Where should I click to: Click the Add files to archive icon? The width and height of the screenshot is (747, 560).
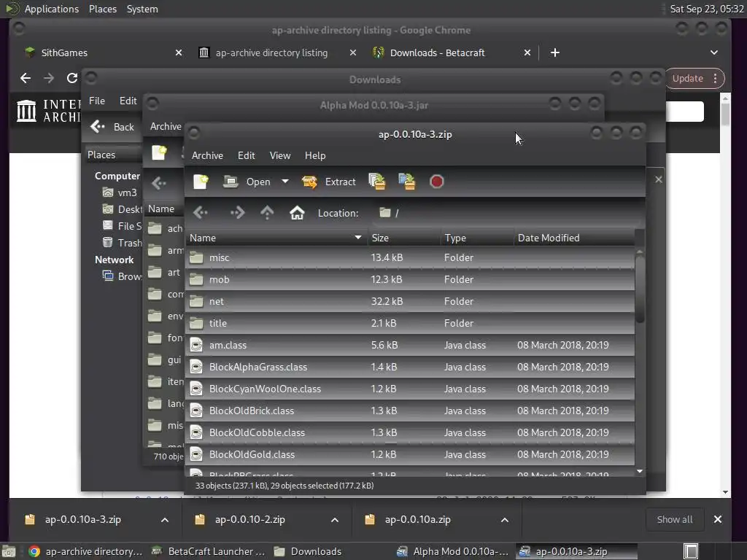point(377,182)
